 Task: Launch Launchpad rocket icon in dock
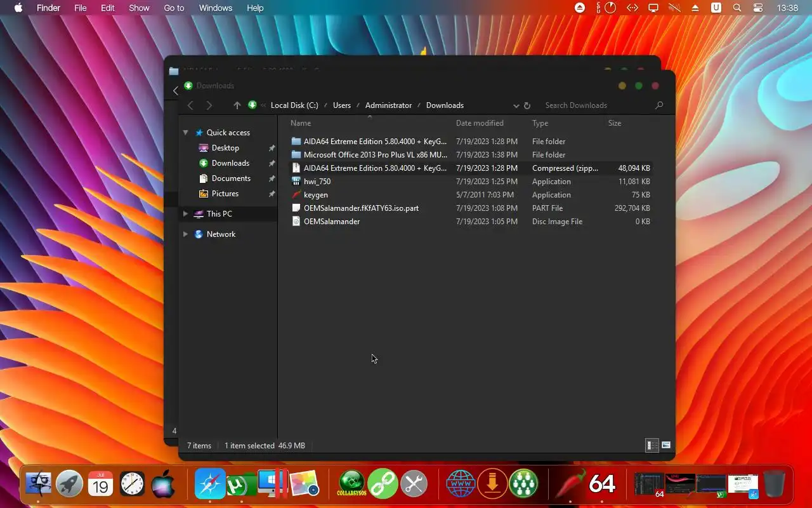pyautogui.click(x=69, y=485)
